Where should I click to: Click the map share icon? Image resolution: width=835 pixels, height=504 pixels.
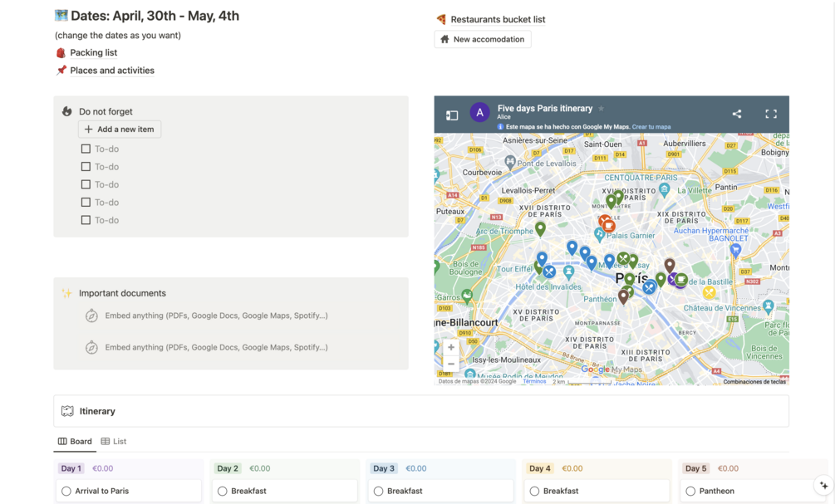click(736, 114)
